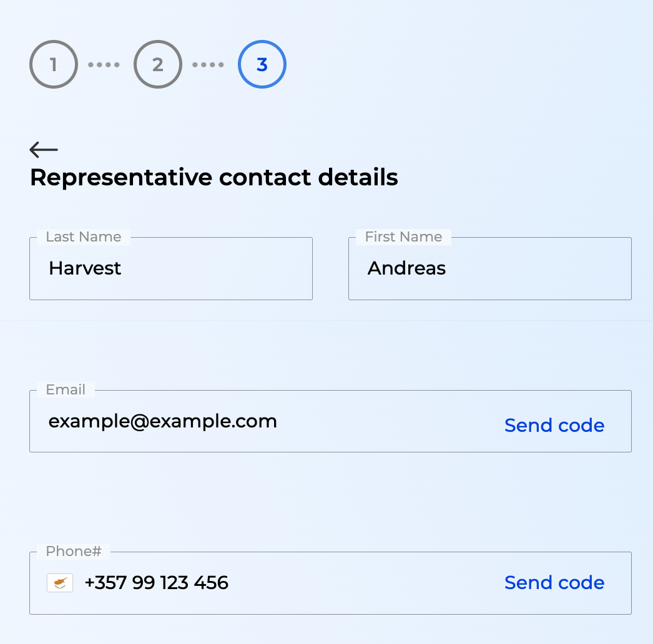Click the name Andreas in First Name
The width and height of the screenshot is (653, 644).
(407, 268)
